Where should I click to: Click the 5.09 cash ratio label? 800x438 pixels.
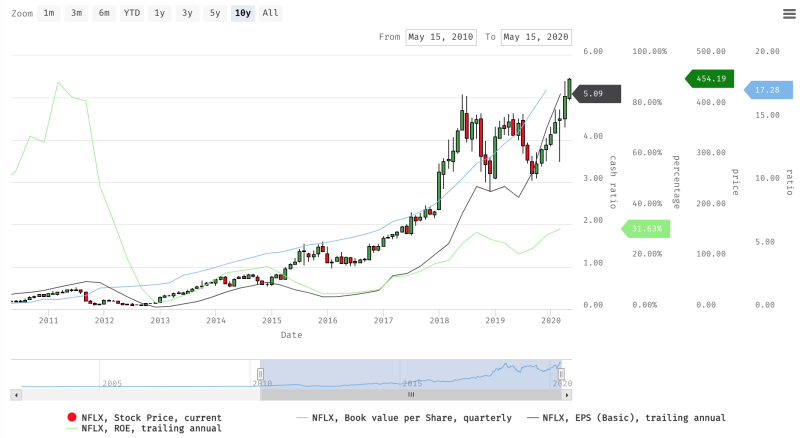596,94
